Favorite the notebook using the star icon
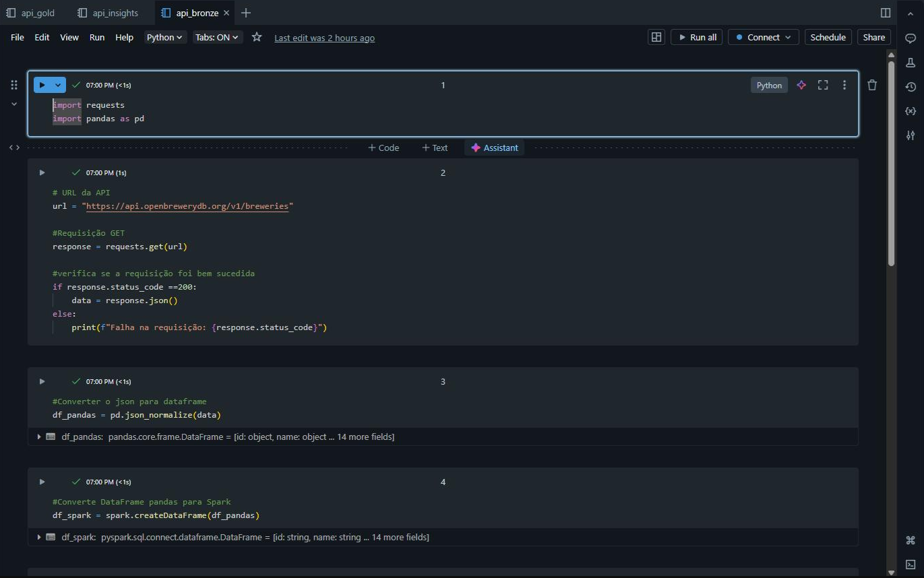The image size is (924, 578). click(256, 38)
